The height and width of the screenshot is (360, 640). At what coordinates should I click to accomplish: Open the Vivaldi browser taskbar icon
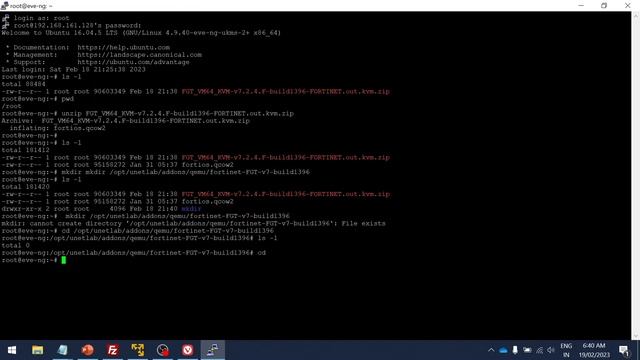point(187,350)
